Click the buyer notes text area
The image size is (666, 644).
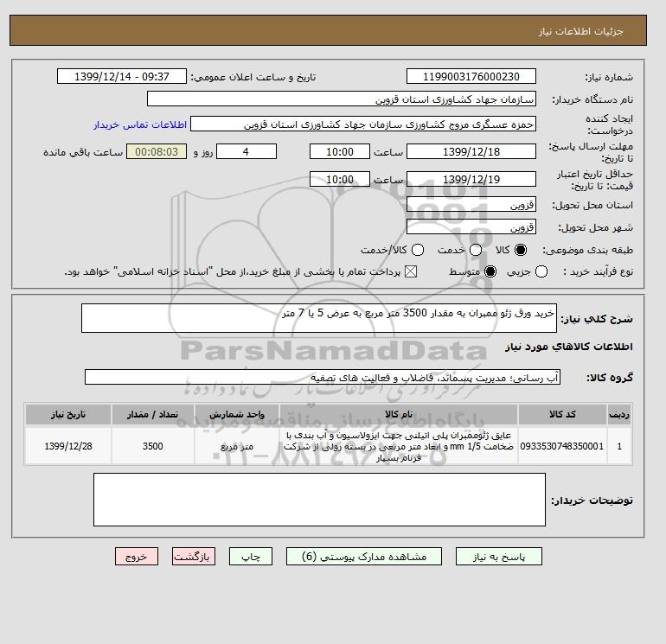pyautogui.click(x=319, y=501)
